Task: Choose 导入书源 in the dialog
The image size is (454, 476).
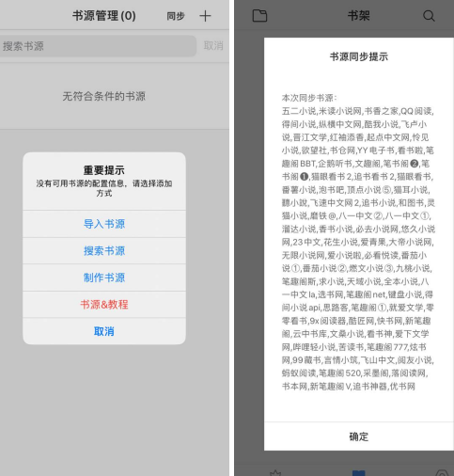Action: 104,224
